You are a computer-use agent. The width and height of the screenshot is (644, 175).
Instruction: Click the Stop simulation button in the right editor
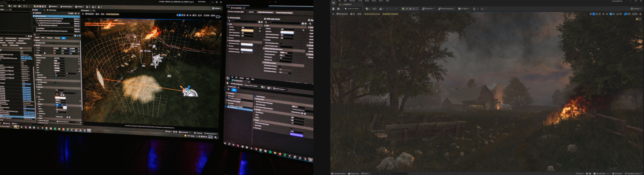[x=410, y=9]
